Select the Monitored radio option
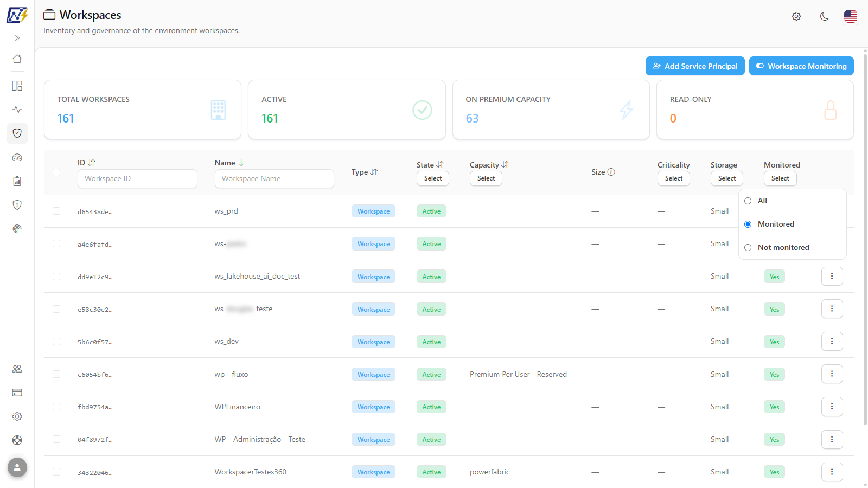The height and width of the screenshot is (488, 868). [748, 224]
